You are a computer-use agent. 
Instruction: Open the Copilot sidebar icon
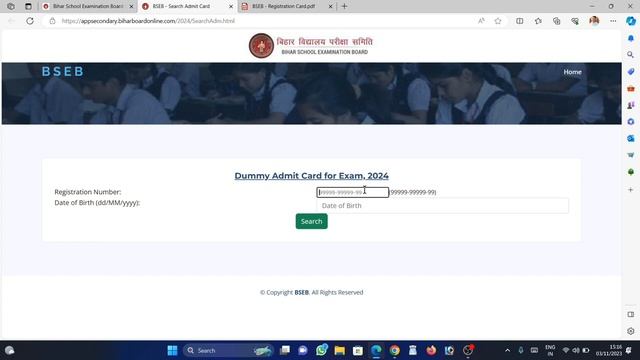tap(631, 21)
